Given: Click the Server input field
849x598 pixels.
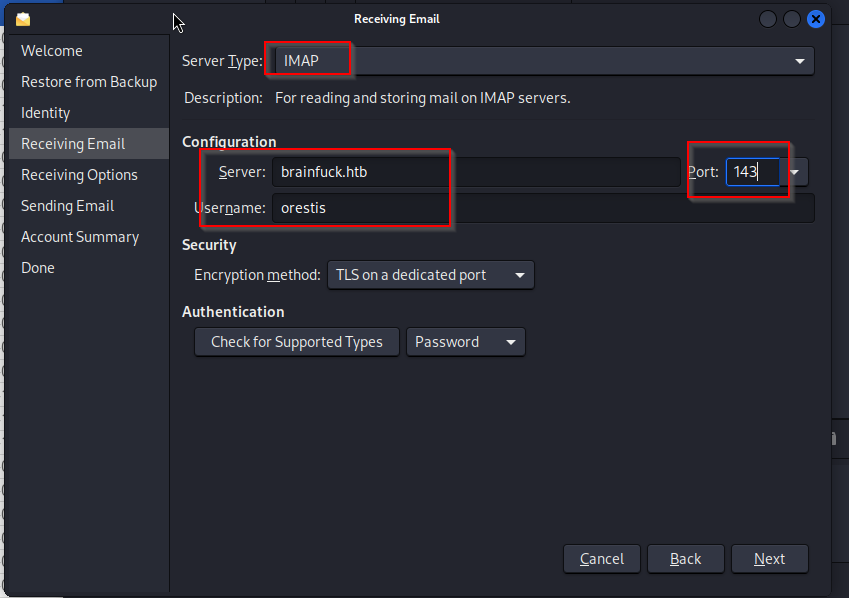Looking at the screenshot, I should tap(475, 172).
